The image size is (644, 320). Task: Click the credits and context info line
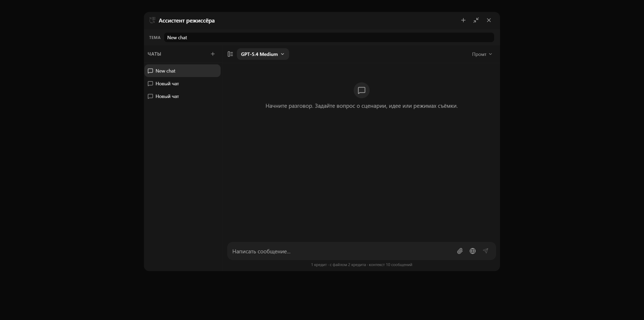click(x=362, y=265)
